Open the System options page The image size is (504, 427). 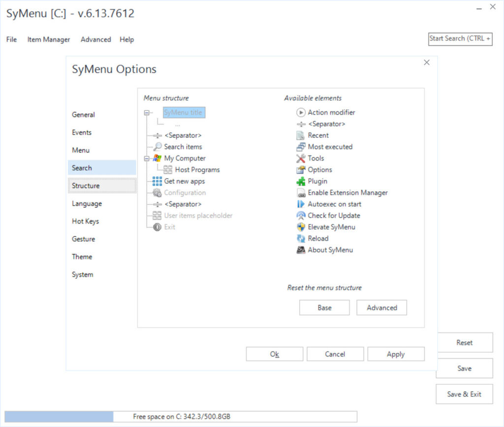[x=102, y=274]
